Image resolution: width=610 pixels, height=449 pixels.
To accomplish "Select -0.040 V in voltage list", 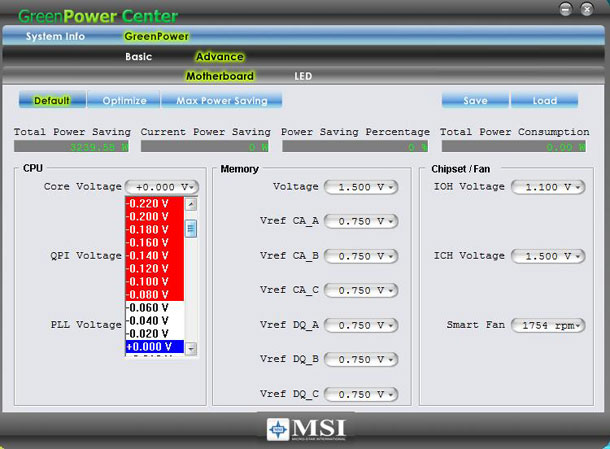I will click(x=154, y=321).
